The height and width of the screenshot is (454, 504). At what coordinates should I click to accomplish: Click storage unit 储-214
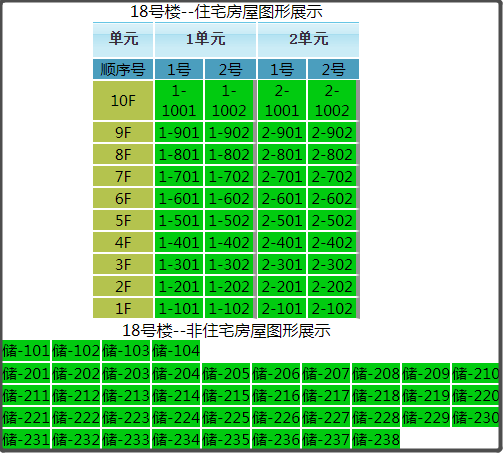(x=176, y=395)
